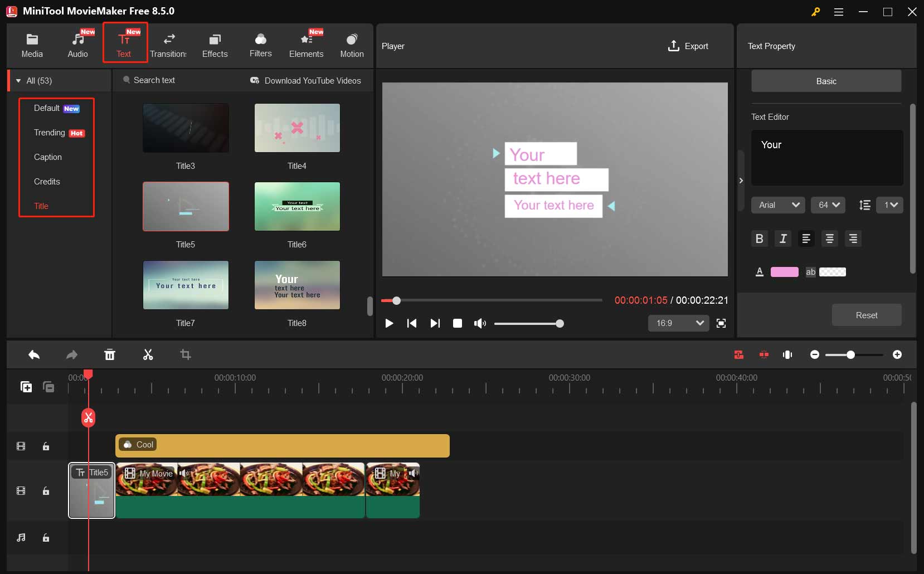Viewport: 924px width, 574px height.
Task: Delete the selected clip via trash icon
Action: click(110, 355)
